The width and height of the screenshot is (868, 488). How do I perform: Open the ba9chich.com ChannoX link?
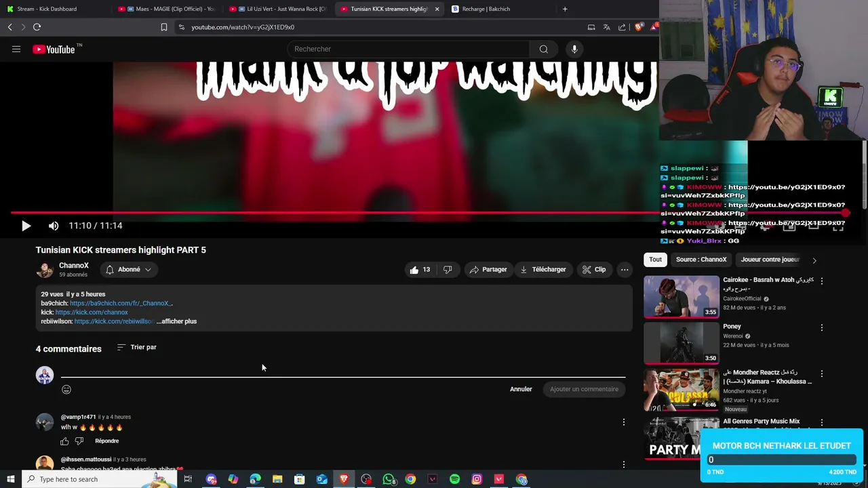(x=121, y=303)
